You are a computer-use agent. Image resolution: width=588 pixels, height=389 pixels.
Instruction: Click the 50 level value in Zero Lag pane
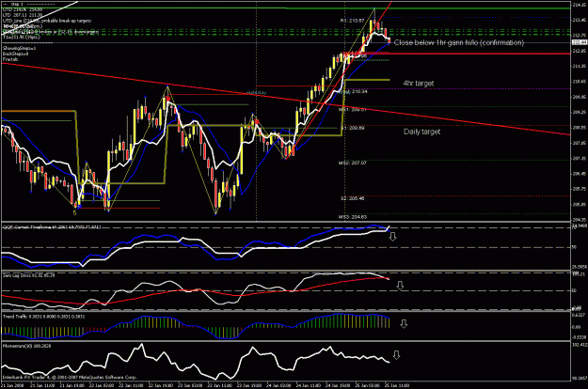pyautogui.click(x=574, y=290)
